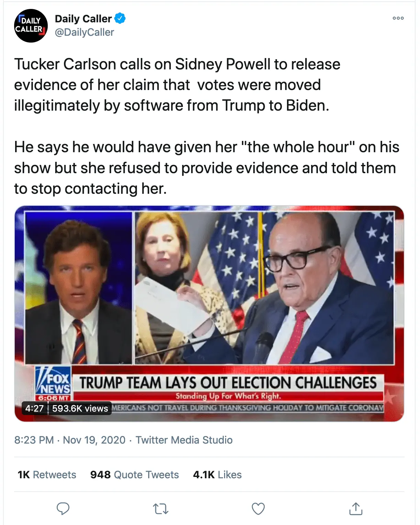Click the 4:27 video duration badge

click(x=34, y=408)
